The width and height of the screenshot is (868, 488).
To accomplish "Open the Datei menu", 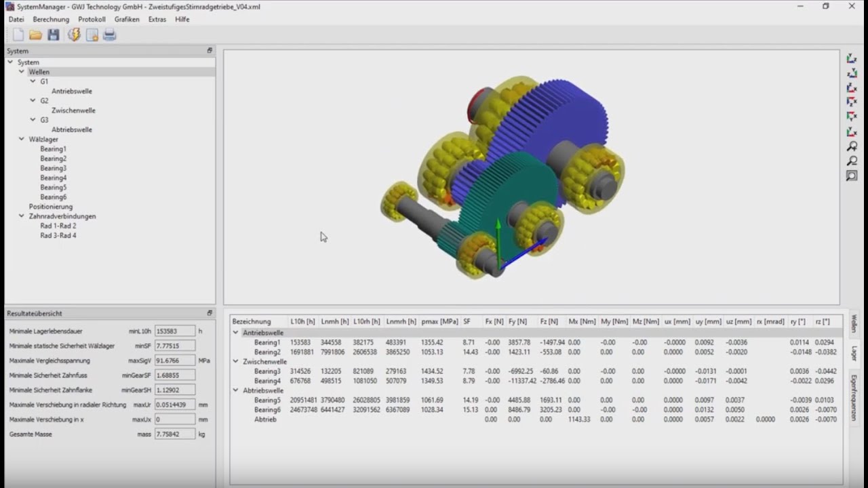I will pyautogui.click(x=16, y=20).
